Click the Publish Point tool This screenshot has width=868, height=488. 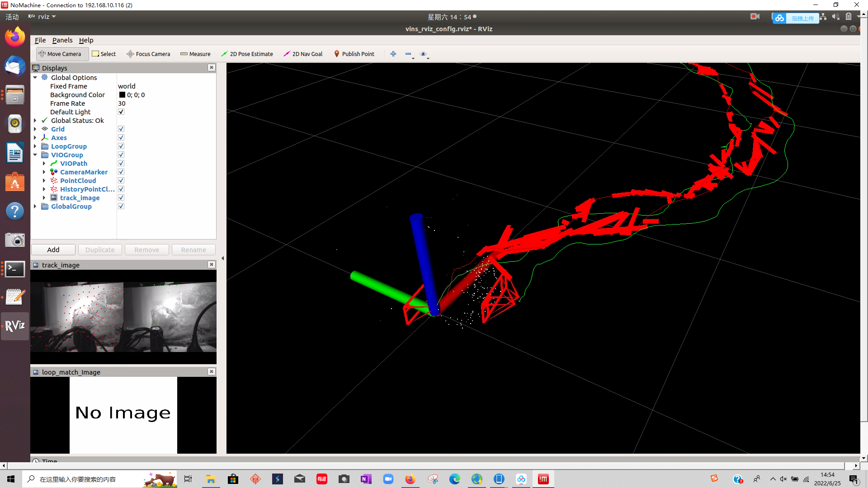[x=354, y=54]
